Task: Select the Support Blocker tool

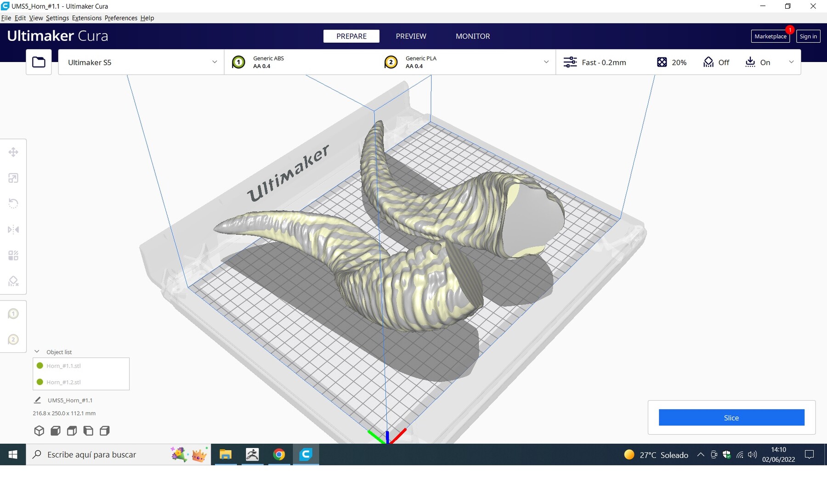Action: tap(13, 281)
